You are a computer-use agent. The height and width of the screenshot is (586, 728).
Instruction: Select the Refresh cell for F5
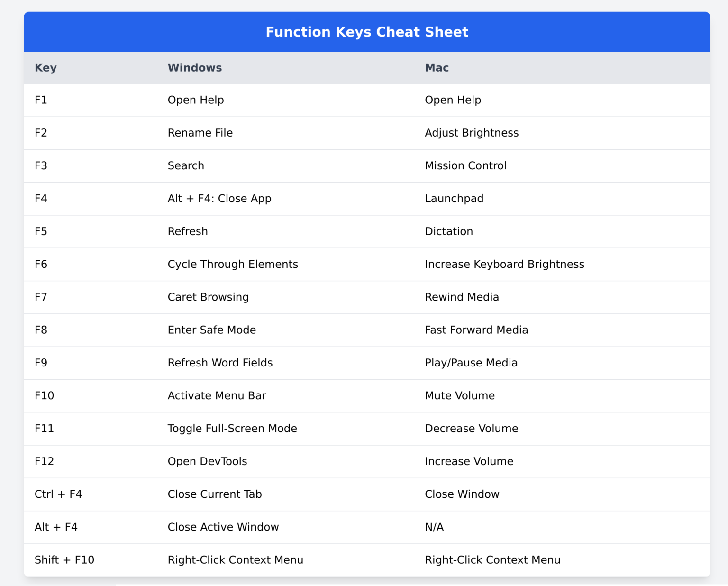point(188,231)
